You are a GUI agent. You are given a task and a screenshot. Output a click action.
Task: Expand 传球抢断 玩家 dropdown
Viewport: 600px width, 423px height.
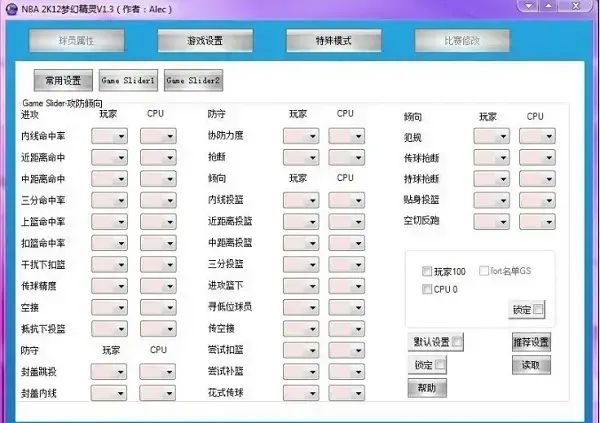click(x=492, y=157)
